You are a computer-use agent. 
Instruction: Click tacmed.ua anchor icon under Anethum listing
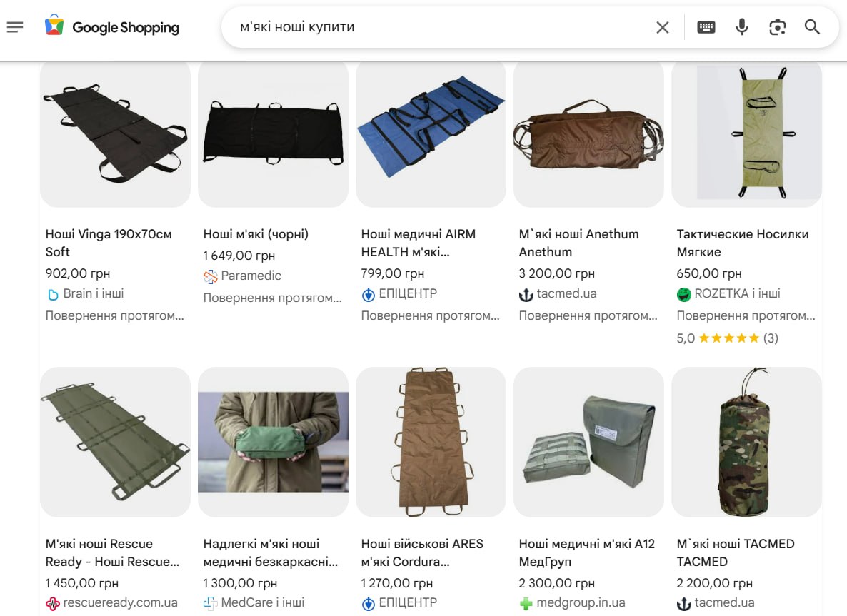coord(526,295)
